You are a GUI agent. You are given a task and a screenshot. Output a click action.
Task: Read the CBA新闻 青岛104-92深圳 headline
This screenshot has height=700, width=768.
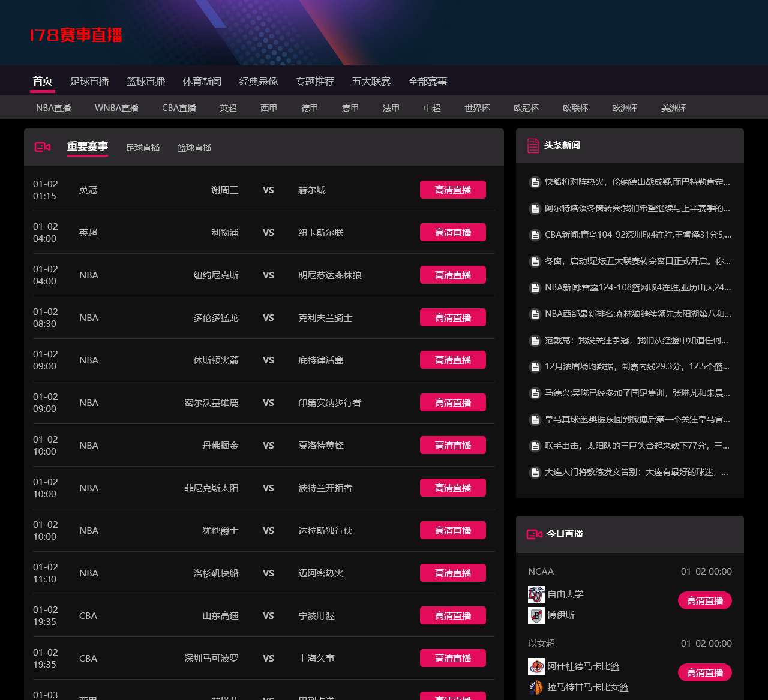coord(637,235)
